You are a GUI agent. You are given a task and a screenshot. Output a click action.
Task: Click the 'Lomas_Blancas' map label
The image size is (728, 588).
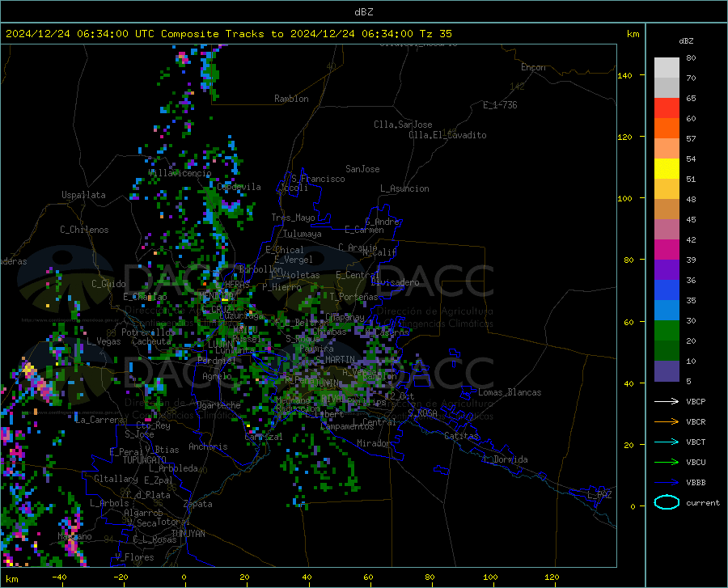coord(510,392)
